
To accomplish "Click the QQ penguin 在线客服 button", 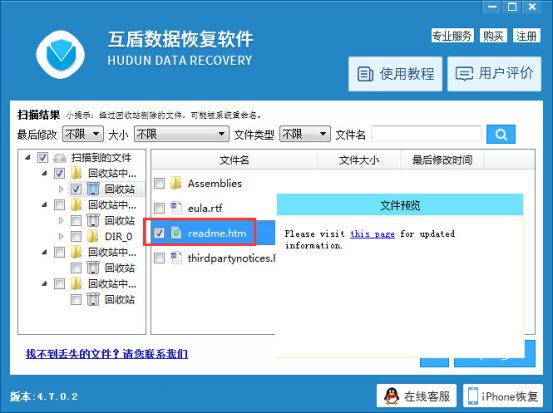I will coord(417,396).
